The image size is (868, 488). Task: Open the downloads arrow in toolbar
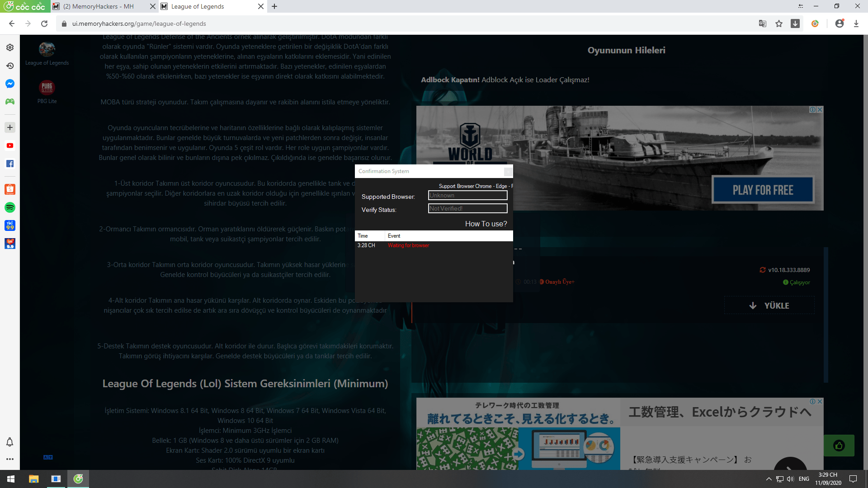click(x=856, y=23)
